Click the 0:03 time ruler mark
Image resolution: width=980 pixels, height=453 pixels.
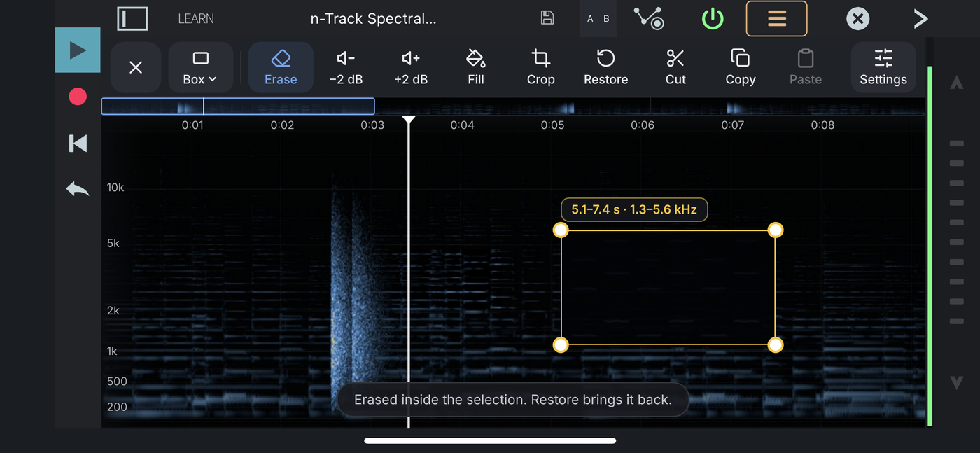[x=372, y=125]
